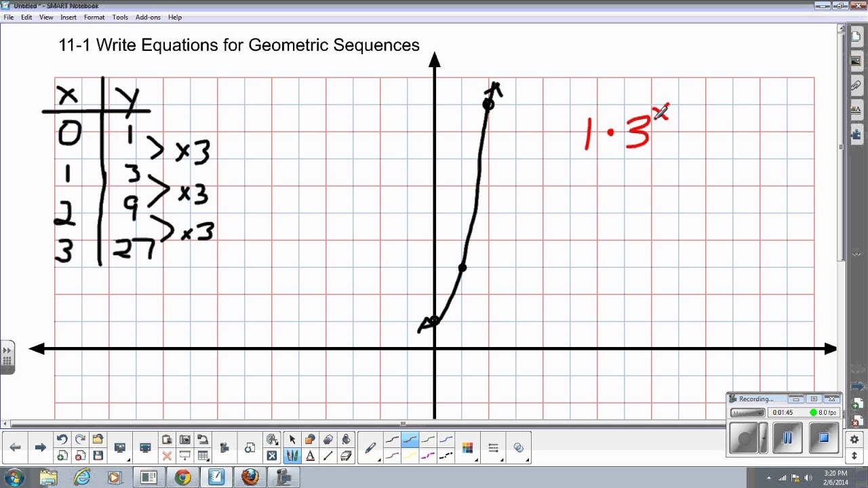Viewport: 868px width, 488px height.
Task: Redo the last action
Action: (x=80, y=439)
